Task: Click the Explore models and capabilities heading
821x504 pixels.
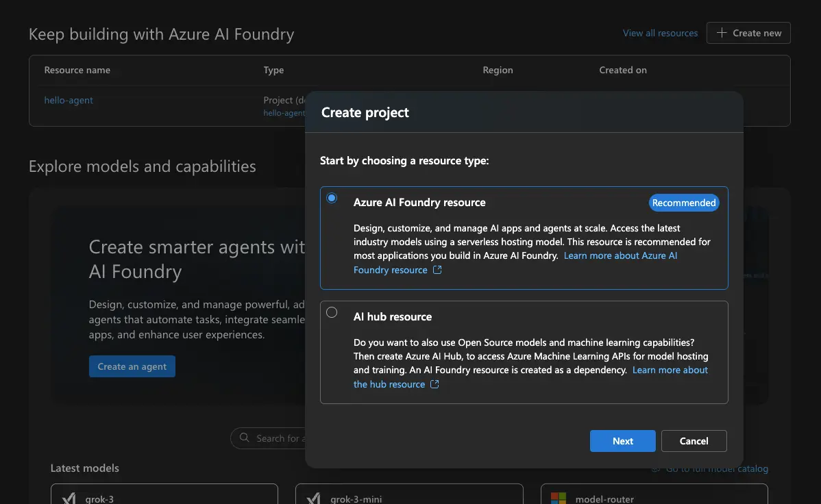Action: tap(143, 166)
